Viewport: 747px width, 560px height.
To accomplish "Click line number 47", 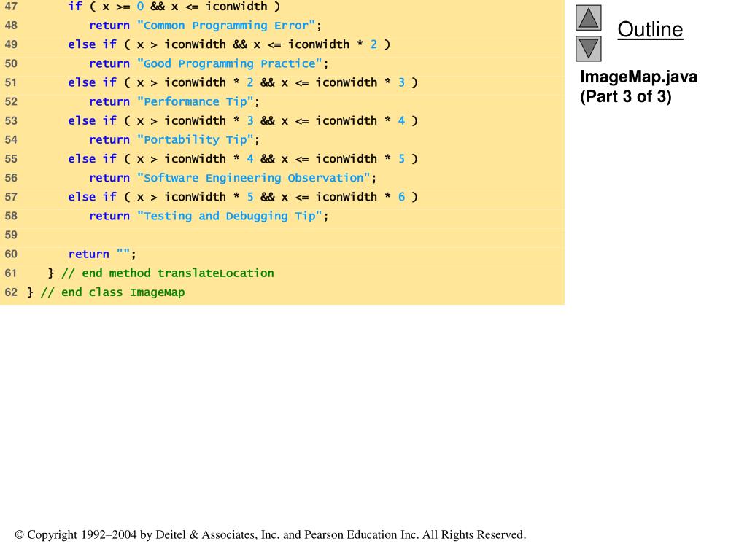I will coord(11,7).
